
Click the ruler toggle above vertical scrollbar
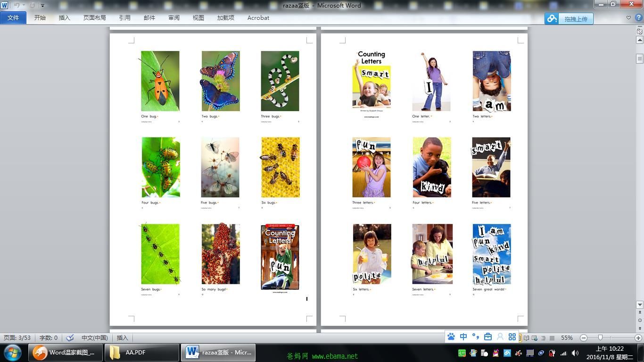640,31
